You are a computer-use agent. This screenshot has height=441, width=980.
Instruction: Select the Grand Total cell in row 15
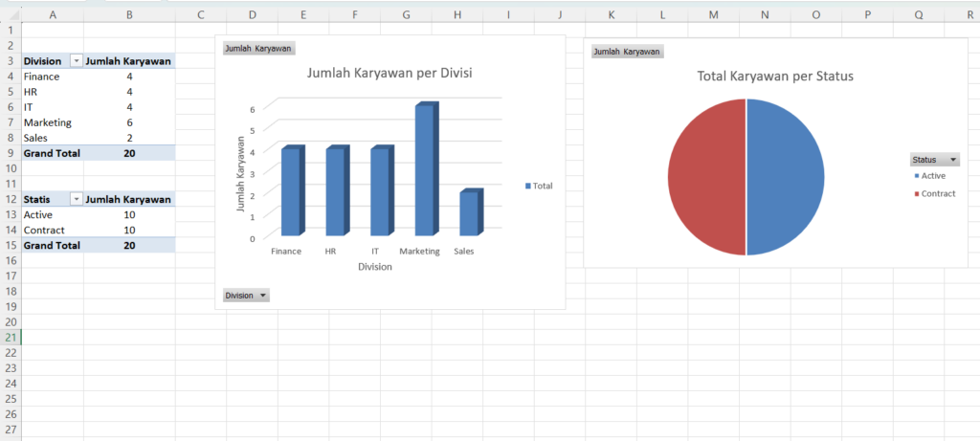pyautogui.click(x=53, y=246)
